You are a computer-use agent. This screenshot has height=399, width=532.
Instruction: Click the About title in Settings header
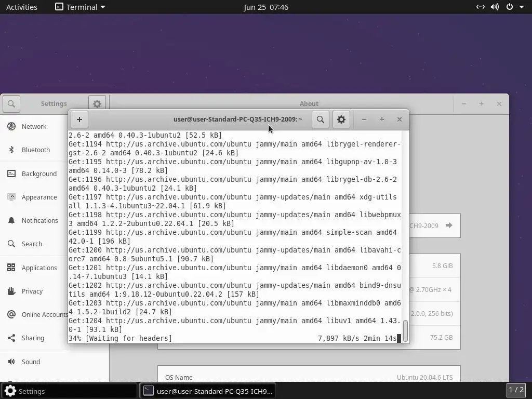coord(309,103)
